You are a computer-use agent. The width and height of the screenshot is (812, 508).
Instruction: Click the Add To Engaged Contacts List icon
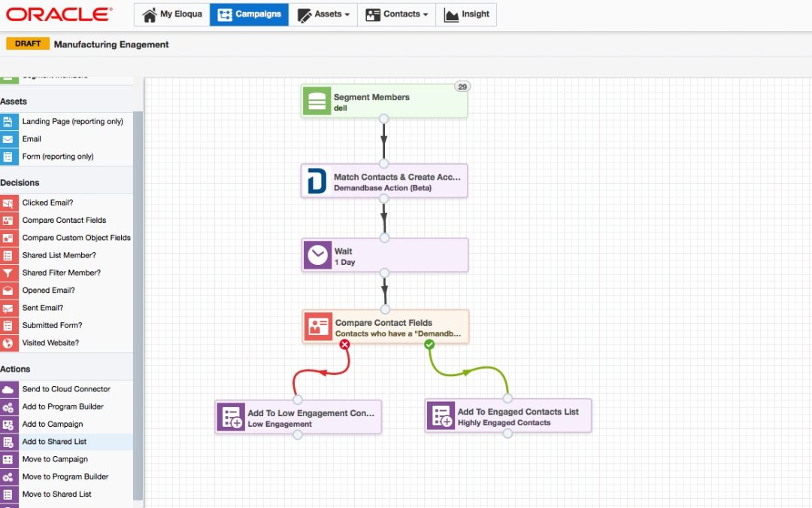point(441,415)
